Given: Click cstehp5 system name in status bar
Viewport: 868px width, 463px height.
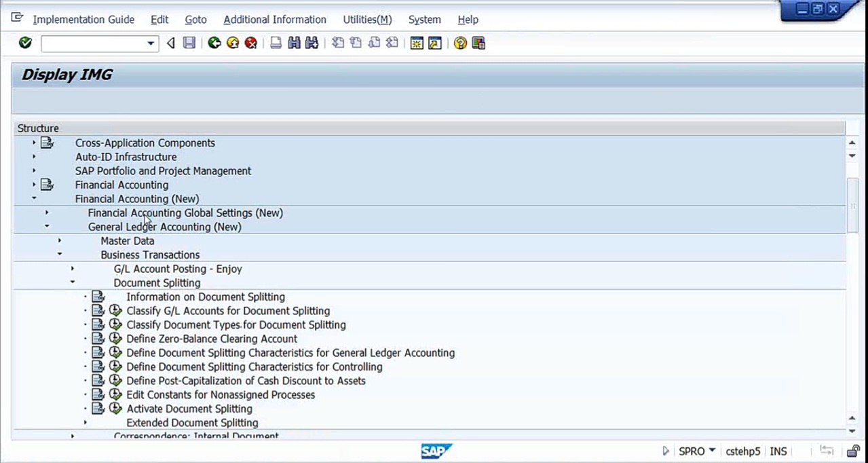Looking at the screenshot, I should [x=742, y=451].
